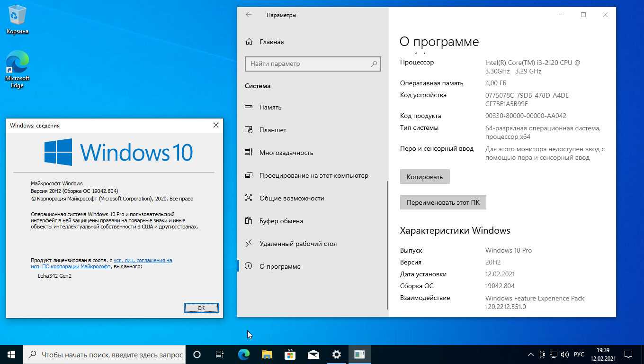Click Характеристики Windows heading
Image resolution: width=644 pixels, height=364 pixels.
pyautogui.click(x=455, y=231)
